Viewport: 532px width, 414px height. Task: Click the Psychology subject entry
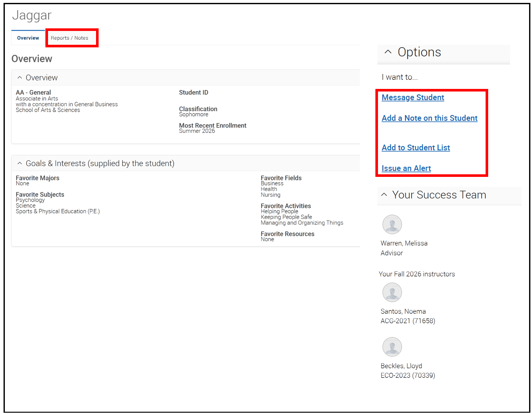coord(30,200)
